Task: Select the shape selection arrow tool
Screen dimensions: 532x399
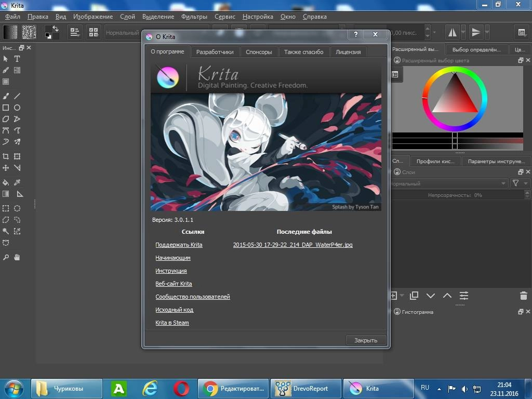Action: pyautogui.click(x=5, y=59)
